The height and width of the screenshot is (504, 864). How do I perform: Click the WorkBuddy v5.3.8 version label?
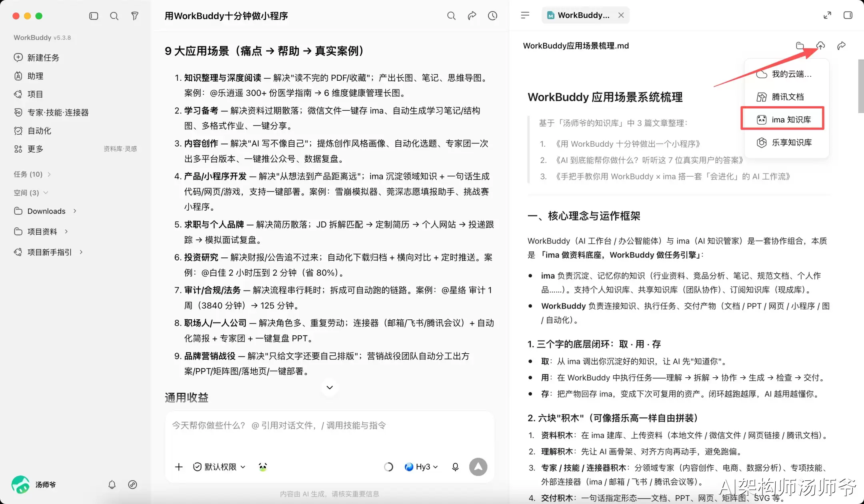pyautogui.click(x=42, y=37)
